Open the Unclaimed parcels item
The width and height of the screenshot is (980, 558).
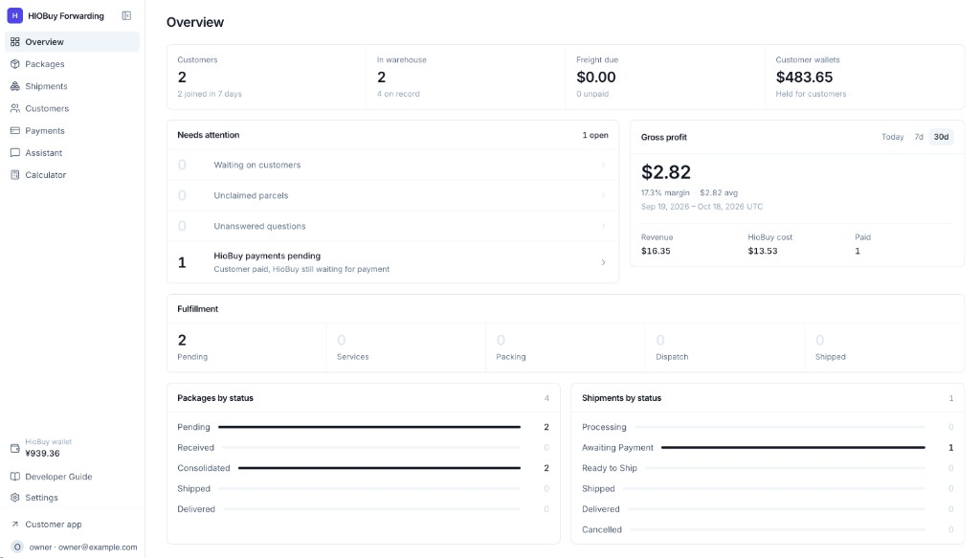(x=393, y=195)
